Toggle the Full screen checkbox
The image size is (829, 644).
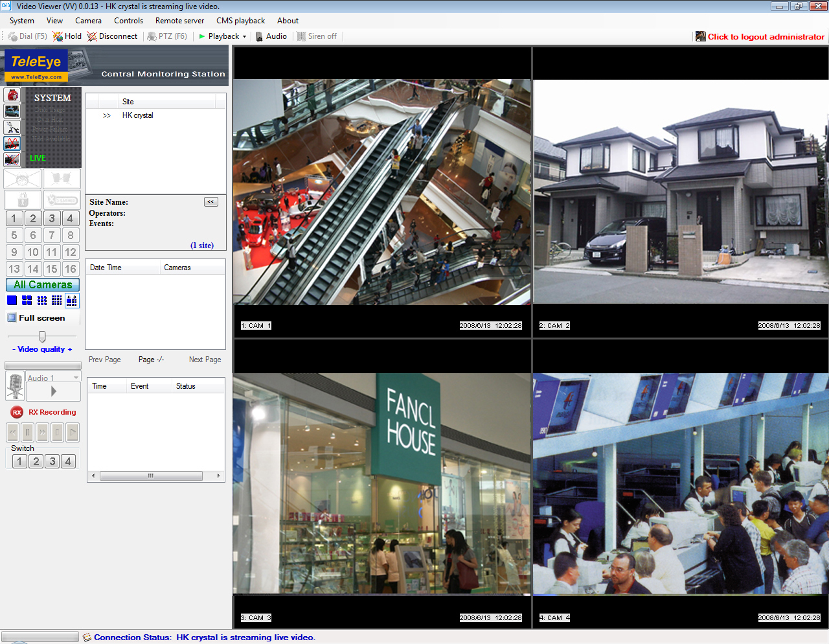click(12, 318)
